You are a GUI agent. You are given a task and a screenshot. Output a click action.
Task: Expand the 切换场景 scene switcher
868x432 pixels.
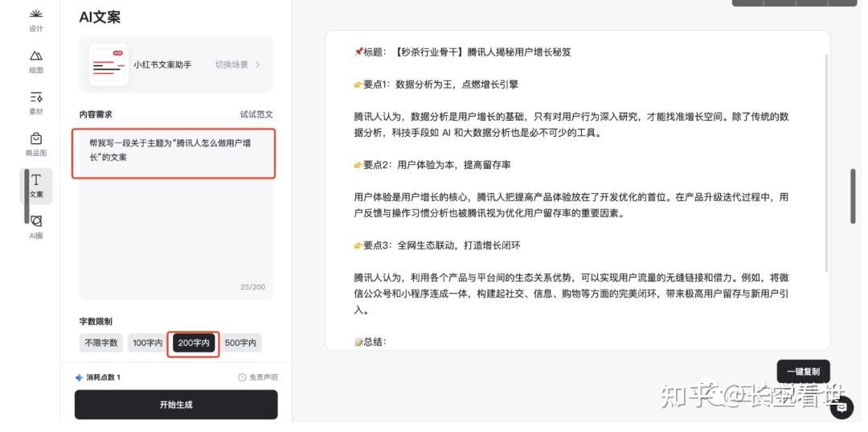tap(237, 64)
